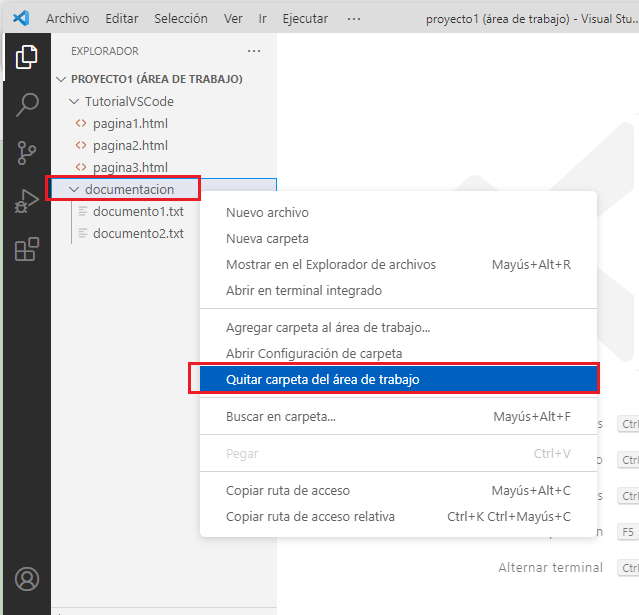
Task: Select Buscar en carpeta option
Action: coord(399,417)
